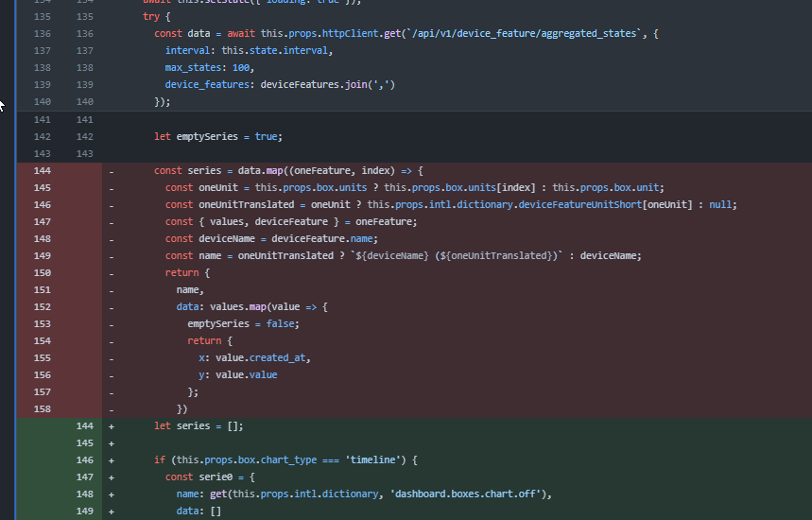Click deleted line number 144

(42, 170)
